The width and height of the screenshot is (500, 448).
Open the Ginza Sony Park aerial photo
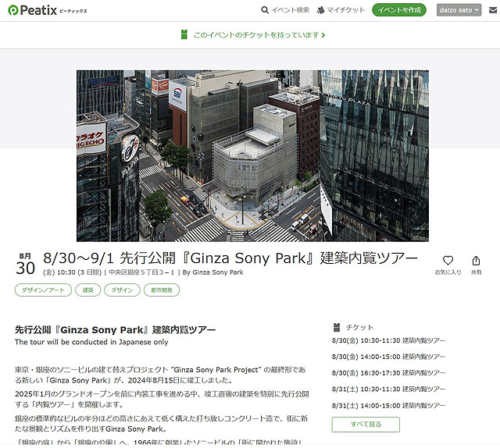(252, 156)
